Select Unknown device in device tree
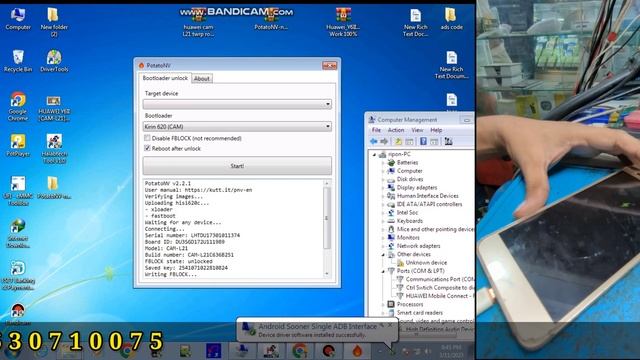This screenshot has width=640, height=360. (x=426, y=262)
